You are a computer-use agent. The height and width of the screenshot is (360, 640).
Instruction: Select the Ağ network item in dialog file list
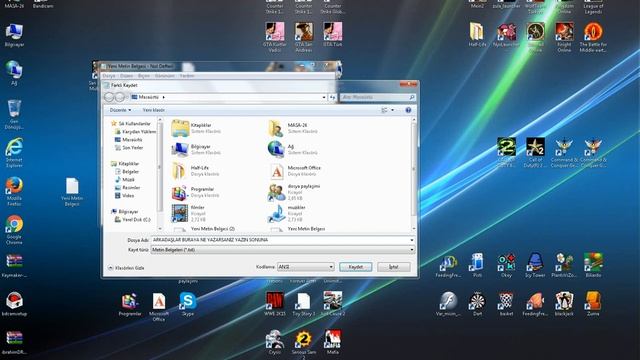click(x=293, y=149)
